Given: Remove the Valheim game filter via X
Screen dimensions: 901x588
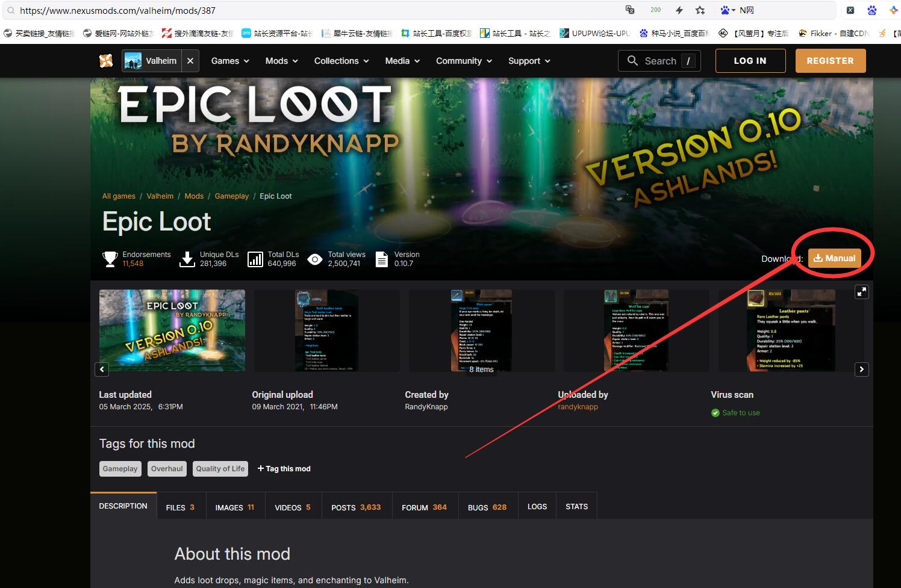Looking at the screenshot, I should click(190, 61).
